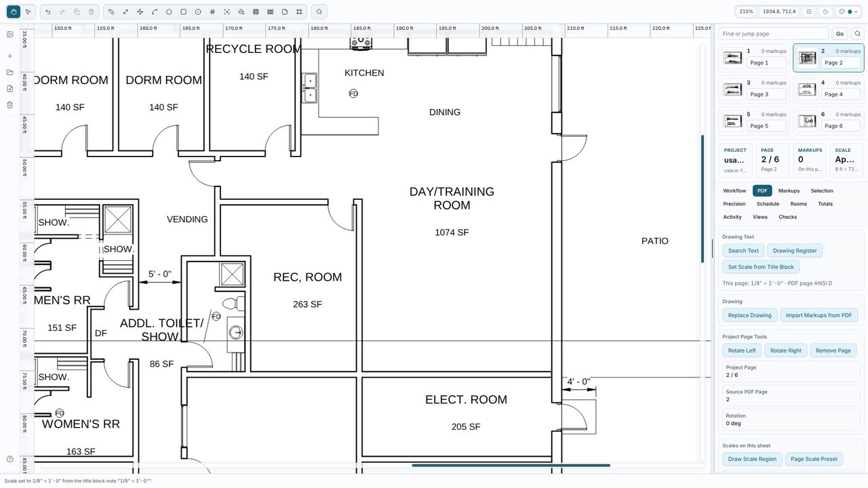Viewport: 868px width, 488px height.
Task: Toggle dark mode with the moon icon
Action: [x=826, y=12]
